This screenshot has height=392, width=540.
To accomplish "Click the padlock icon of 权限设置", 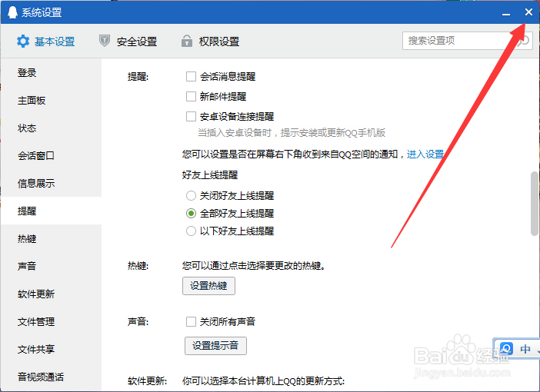I will (187, 41).
